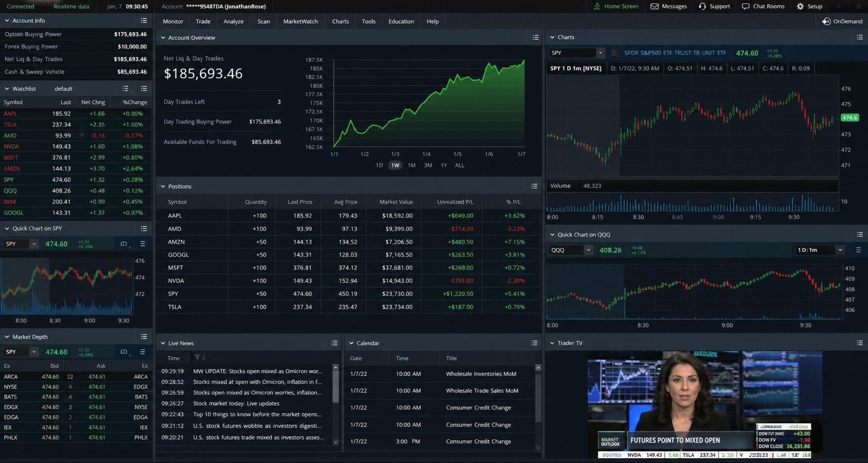Open Chat Rooms from top bar
This screenshot has height=463, width=868.
pyautogui.click(x=763, y=7)
